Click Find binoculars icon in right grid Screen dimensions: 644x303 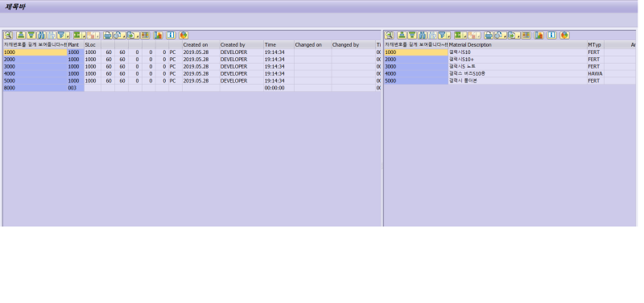(422, 35)
